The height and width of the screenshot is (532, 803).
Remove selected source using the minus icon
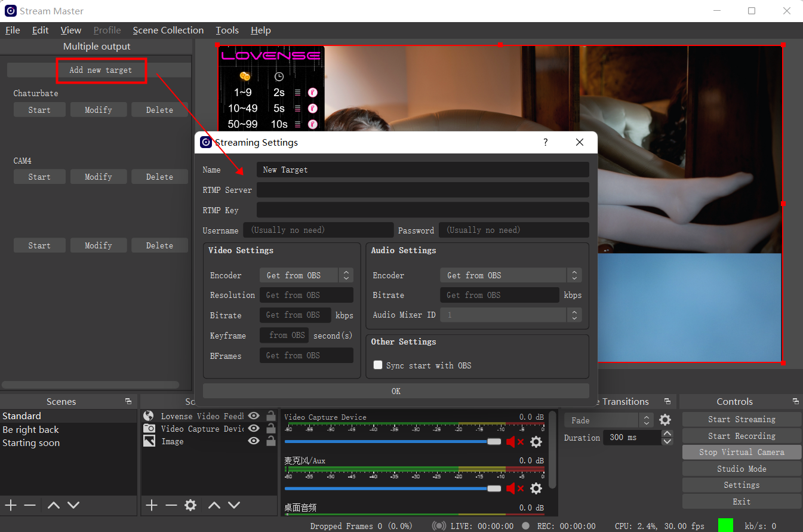click(171, 505)
